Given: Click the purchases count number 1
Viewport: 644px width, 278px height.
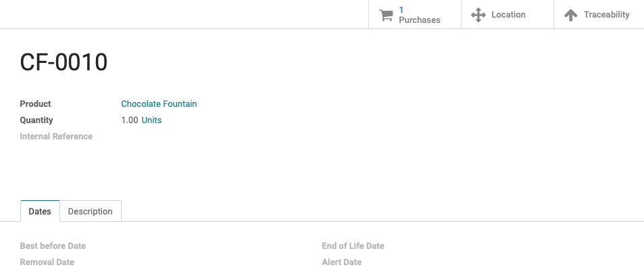Looking at the screenshot, I should (x=401, y=10).
